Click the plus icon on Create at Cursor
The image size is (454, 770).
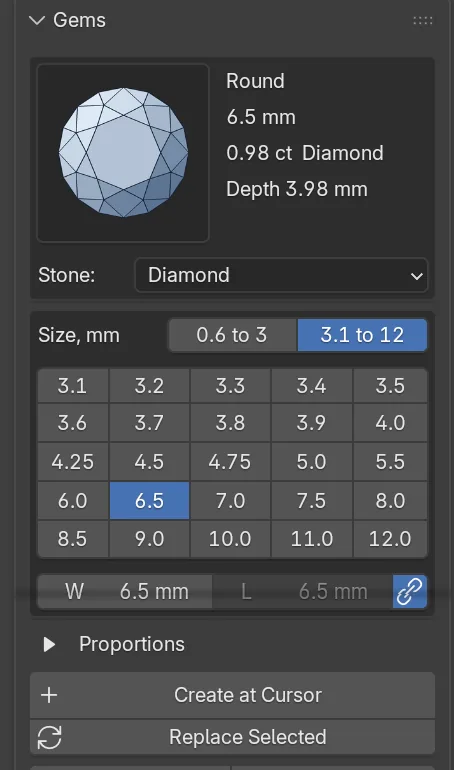click(x=49, y=695)
